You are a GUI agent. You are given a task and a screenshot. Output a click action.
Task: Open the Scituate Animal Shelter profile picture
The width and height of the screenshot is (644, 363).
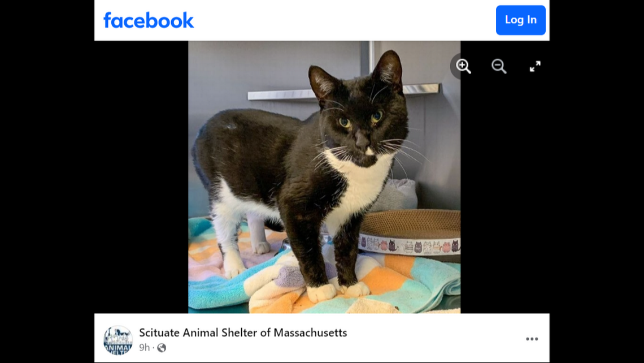(118, 340)
